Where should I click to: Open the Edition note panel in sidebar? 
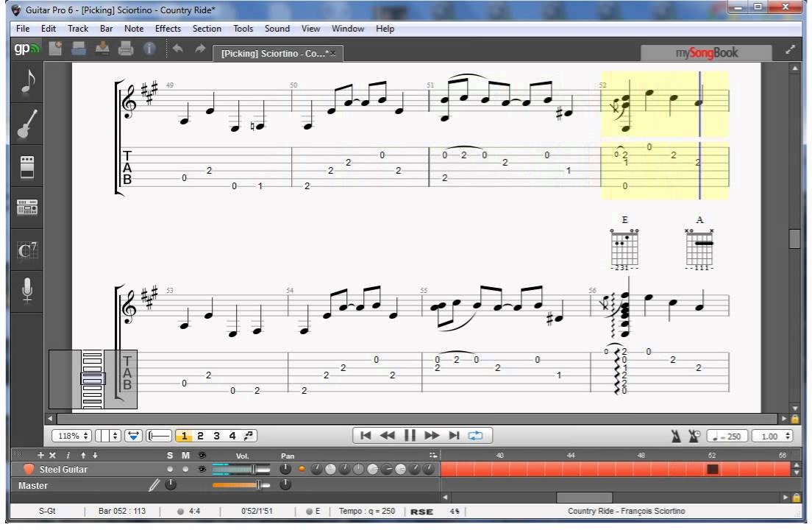click(27, 81)
